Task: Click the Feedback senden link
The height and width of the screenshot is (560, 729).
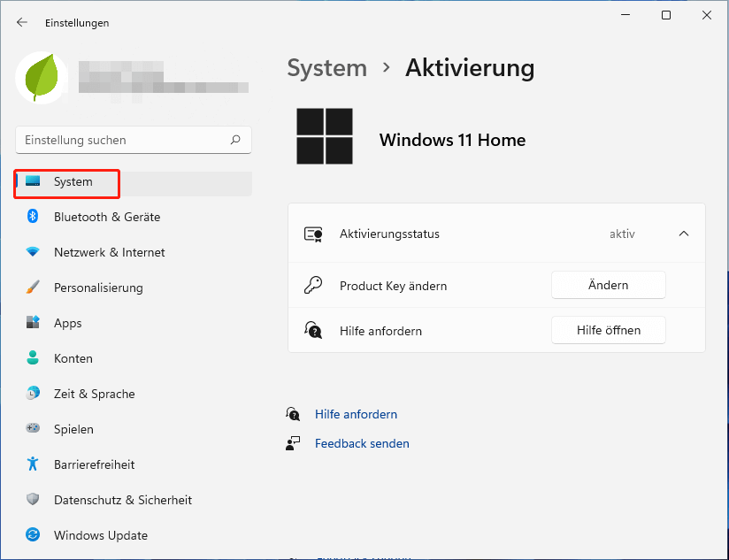Action: pos(362,443)
